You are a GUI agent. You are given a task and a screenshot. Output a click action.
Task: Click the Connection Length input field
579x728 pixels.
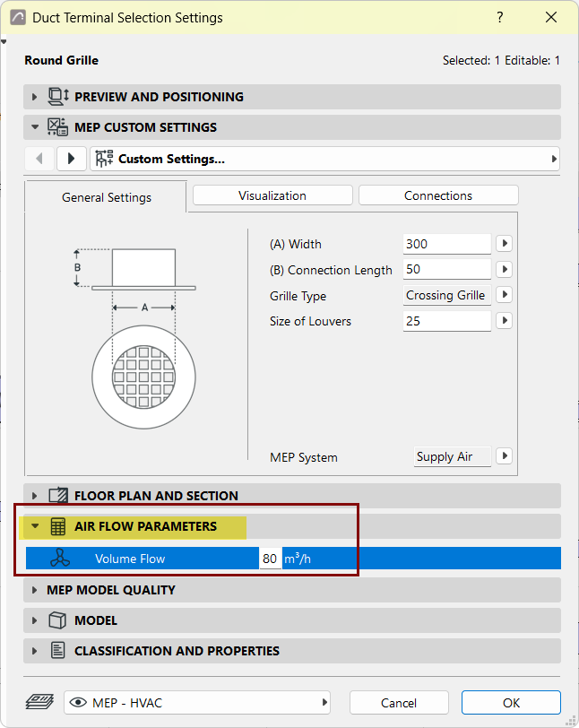[446, 269]
